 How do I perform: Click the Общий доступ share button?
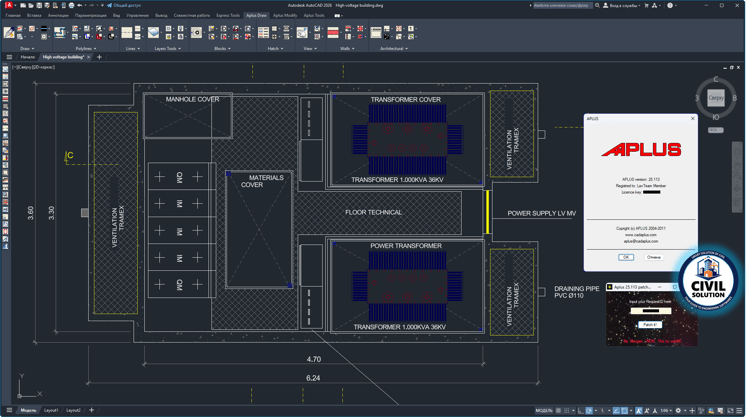124,5
